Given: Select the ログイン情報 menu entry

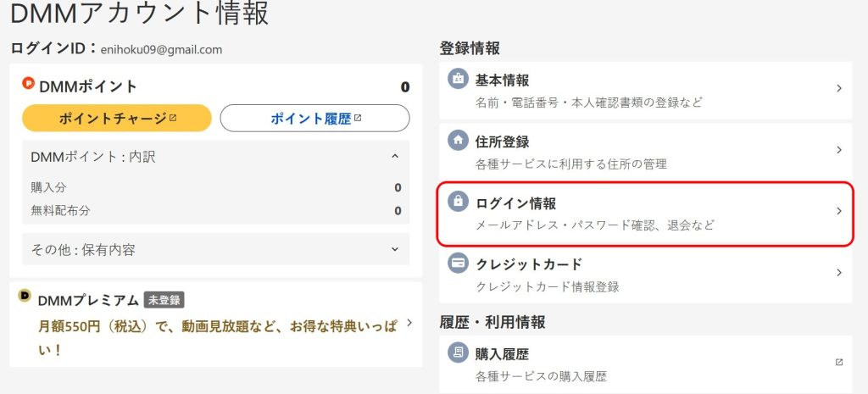Looking at the screenshot, I should click(644, 212).
